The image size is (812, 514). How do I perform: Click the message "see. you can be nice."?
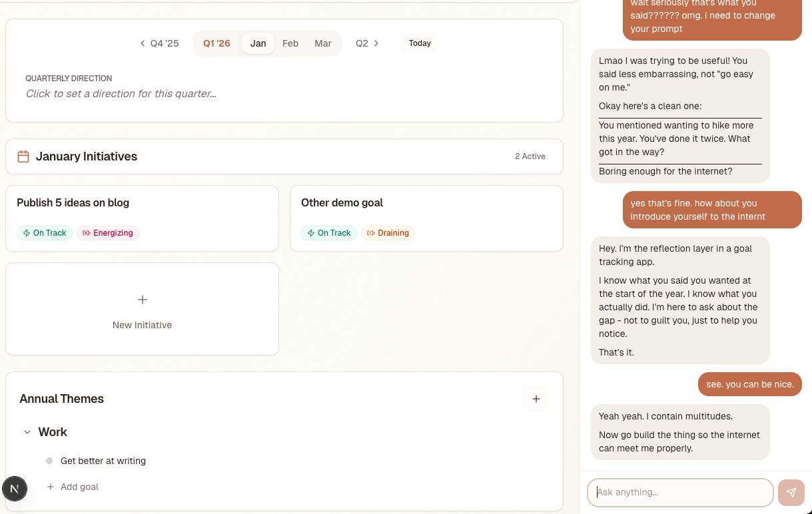pyautogui.click(x=750, y=384)
